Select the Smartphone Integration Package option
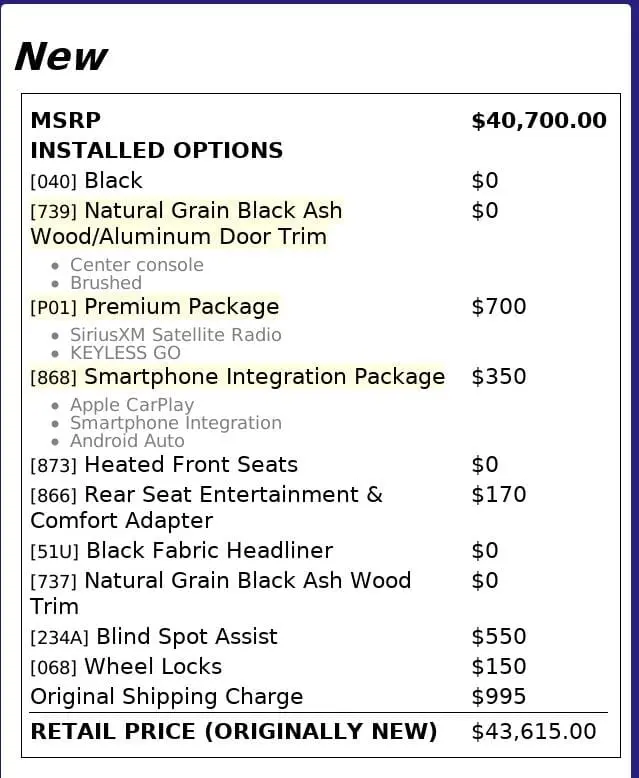639x778 pixels. (x=264, y=377)
